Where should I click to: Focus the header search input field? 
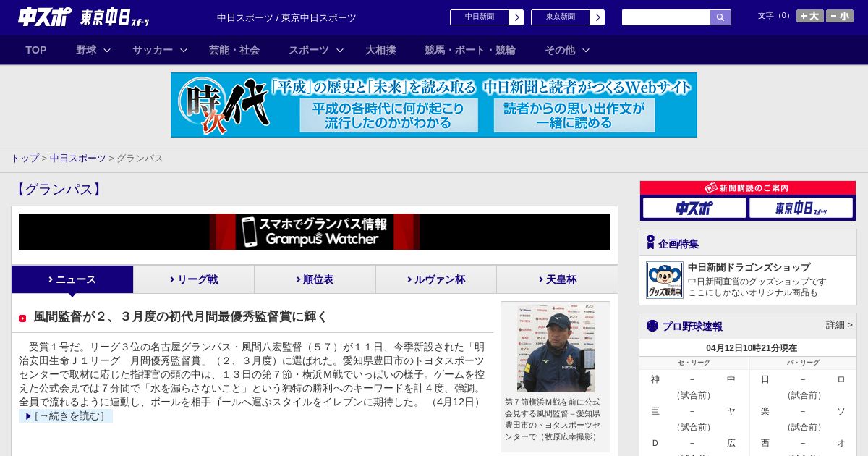pos(666,17)
